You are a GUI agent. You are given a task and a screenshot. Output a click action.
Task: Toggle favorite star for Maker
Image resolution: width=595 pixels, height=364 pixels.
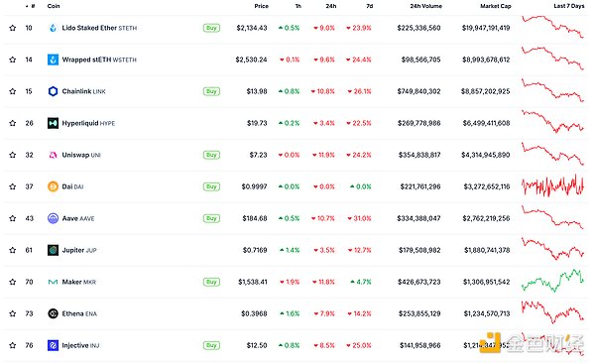(13, 282)
